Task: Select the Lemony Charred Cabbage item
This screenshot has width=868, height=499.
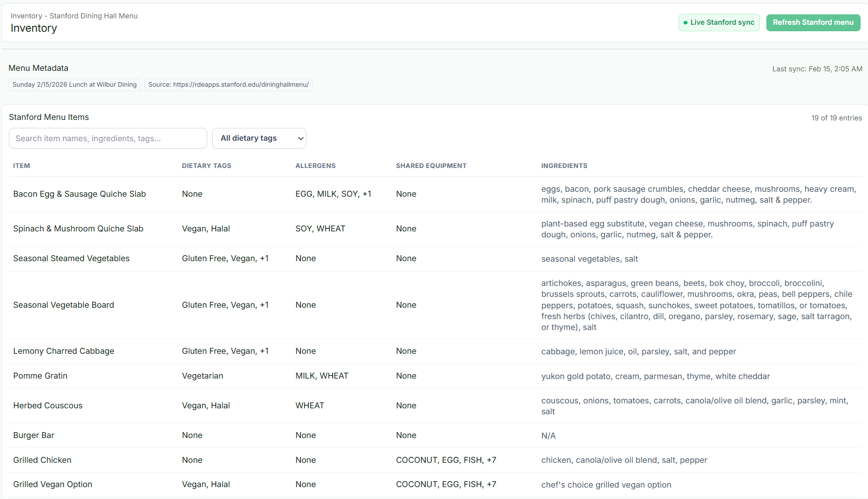Action: 64,351
